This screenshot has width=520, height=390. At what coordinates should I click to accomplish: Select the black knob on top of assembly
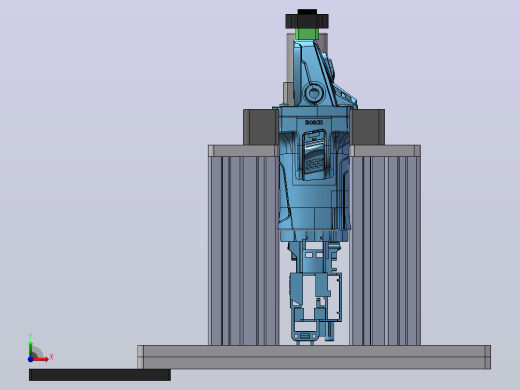pyautogui.click(x=307, y=19)
